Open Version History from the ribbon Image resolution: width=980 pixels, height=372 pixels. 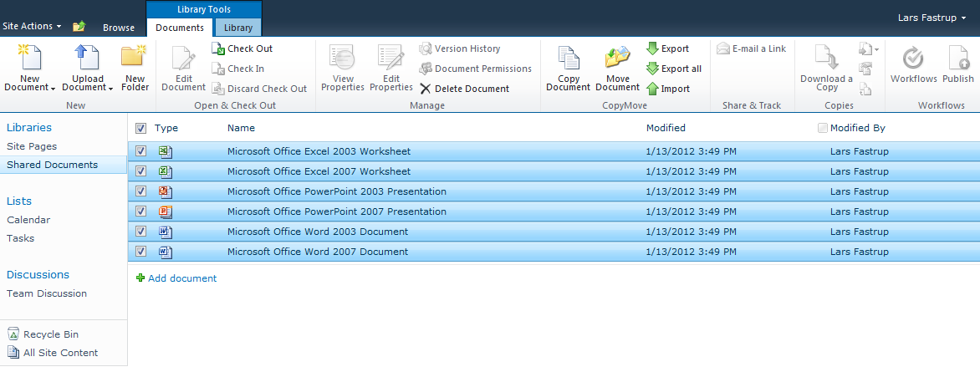[x=459, y=48]
